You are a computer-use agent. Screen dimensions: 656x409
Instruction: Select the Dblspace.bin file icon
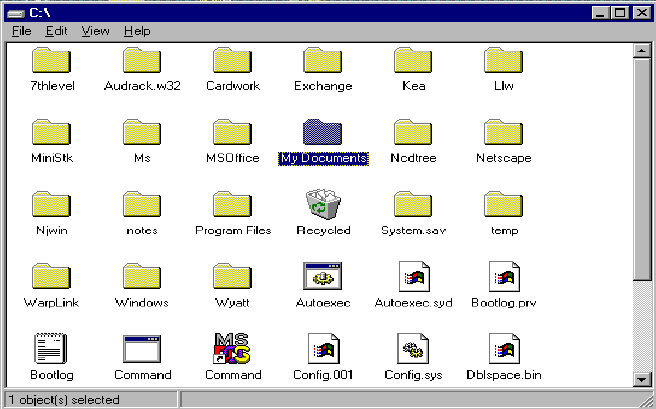coord(505,348)
